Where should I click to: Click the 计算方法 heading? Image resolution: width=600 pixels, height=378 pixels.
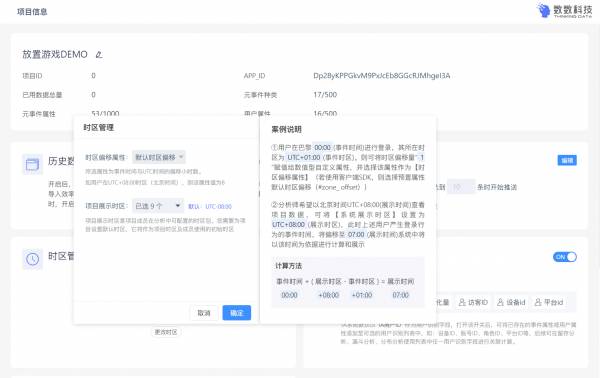289,266
